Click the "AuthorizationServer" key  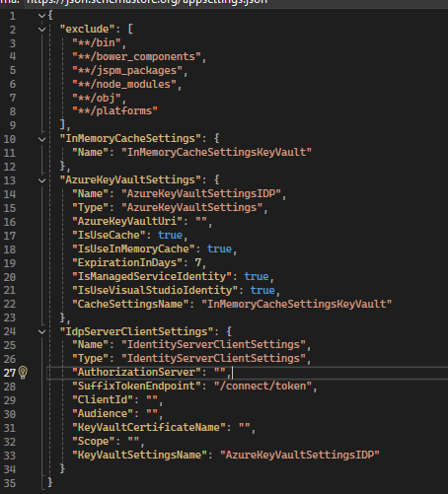[x=136, y=372]
